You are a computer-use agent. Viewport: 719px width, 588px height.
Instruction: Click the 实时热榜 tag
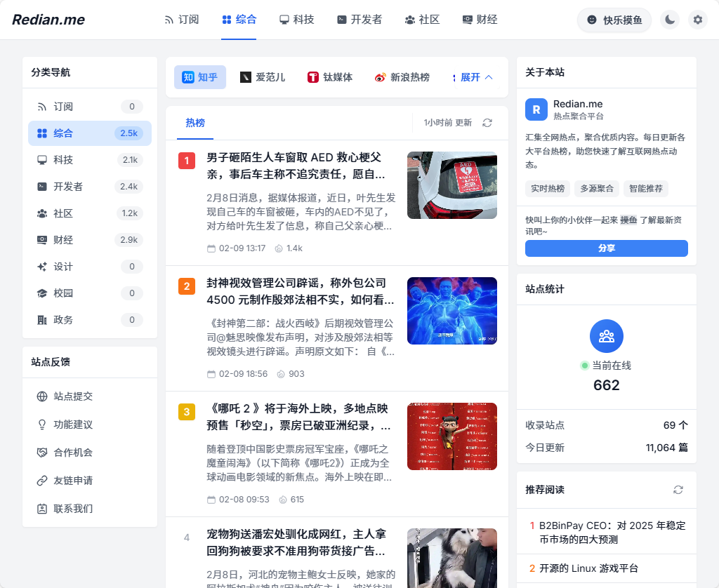coord(548,188)
